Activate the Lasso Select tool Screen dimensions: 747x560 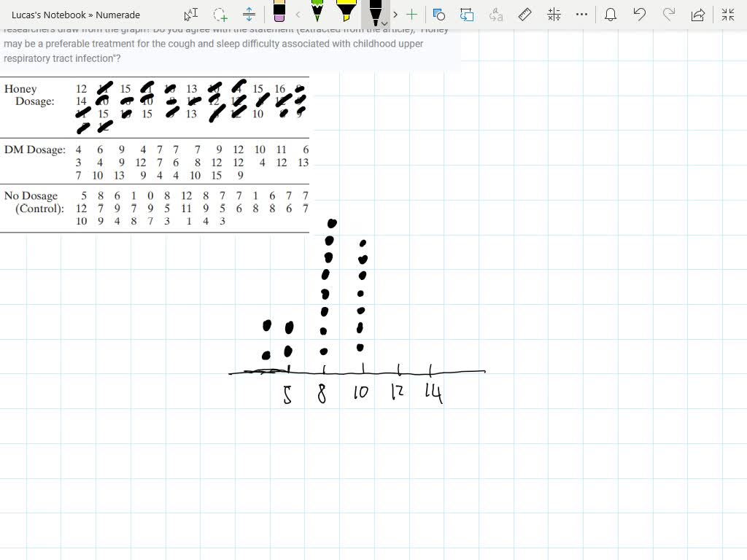pos(220,15)
